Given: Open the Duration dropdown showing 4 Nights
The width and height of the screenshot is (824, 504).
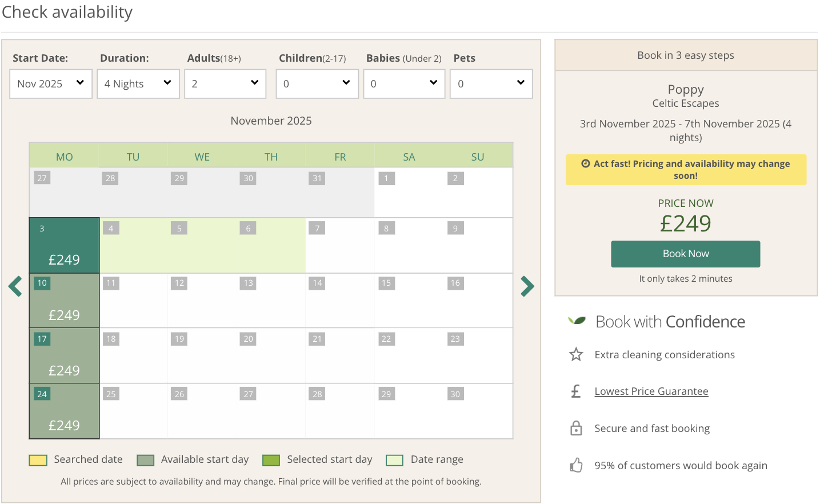Looking at the screenshot, I should tap(138, 84).
